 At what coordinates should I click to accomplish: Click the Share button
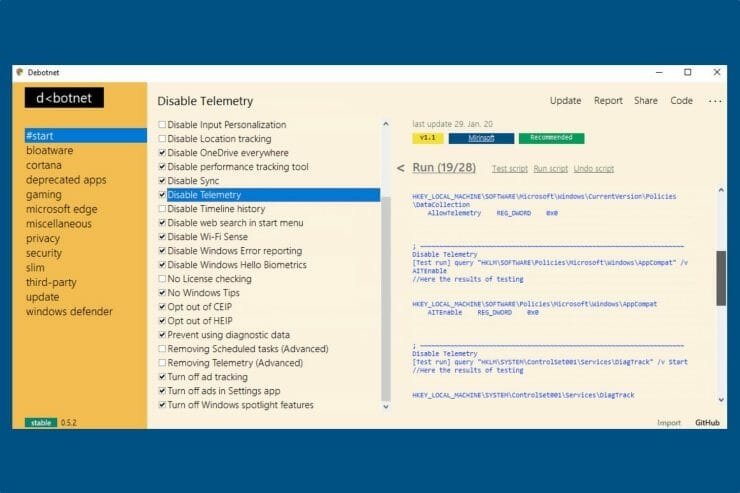click(x=646, y=100)
